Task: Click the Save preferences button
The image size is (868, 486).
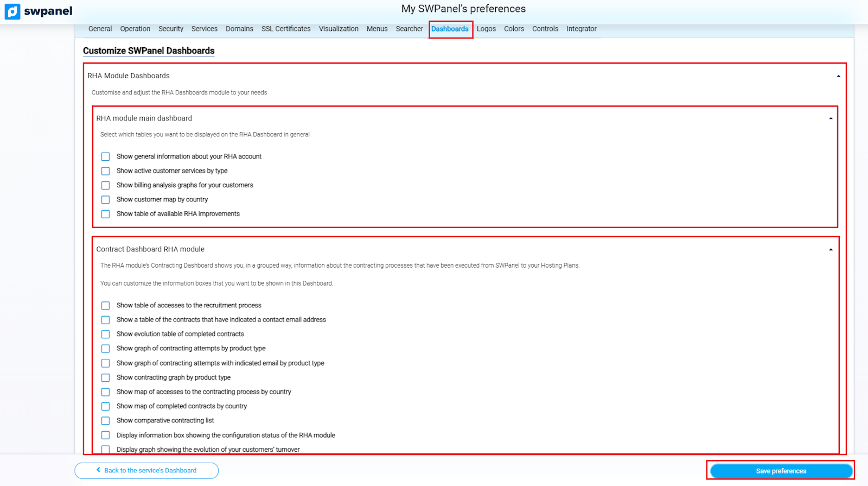Action: pos(781,471)
